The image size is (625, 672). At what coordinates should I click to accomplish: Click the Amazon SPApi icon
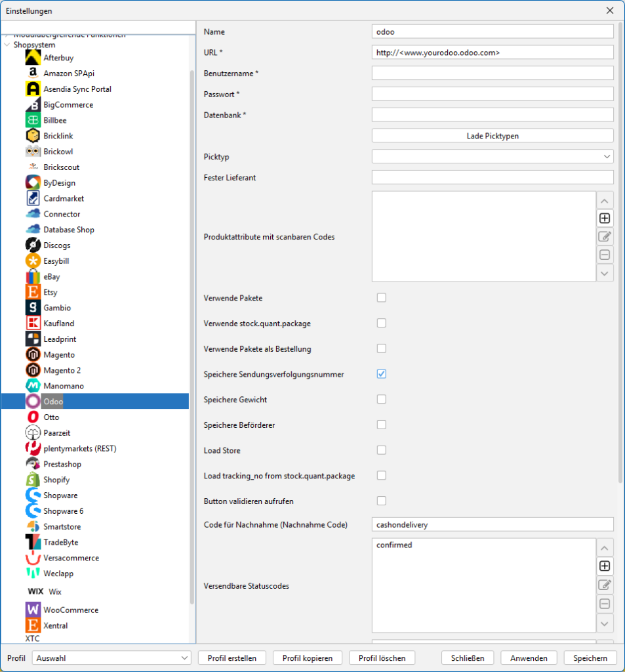tap(33, 73)
